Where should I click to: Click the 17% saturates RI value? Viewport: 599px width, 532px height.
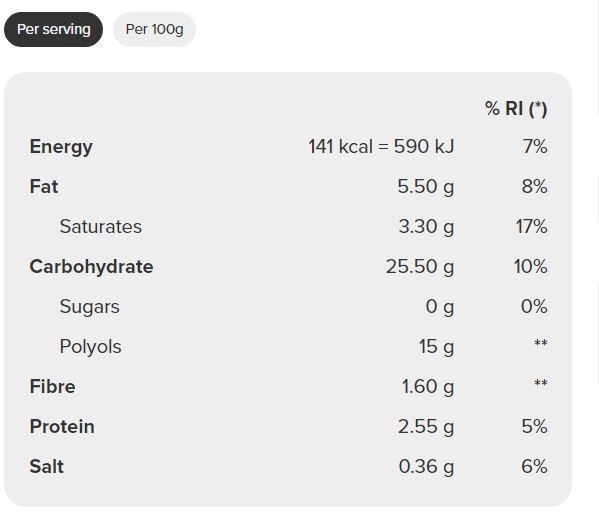point(531,226)
